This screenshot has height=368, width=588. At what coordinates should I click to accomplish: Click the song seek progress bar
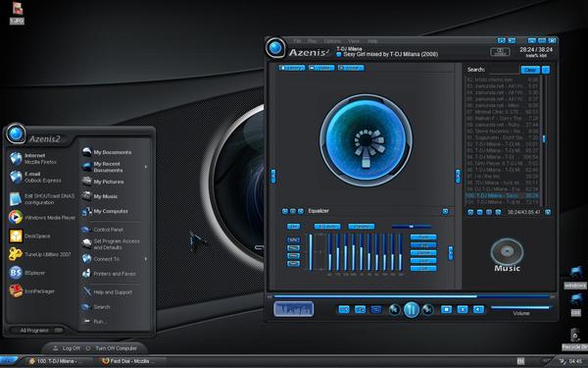[x=412, y=296]
